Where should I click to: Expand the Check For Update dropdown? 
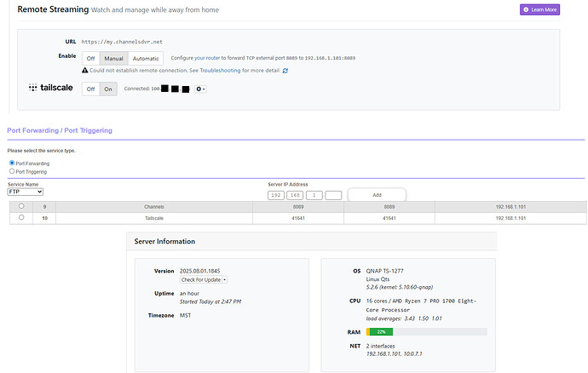pyautogui.click(x=203, y=279)
